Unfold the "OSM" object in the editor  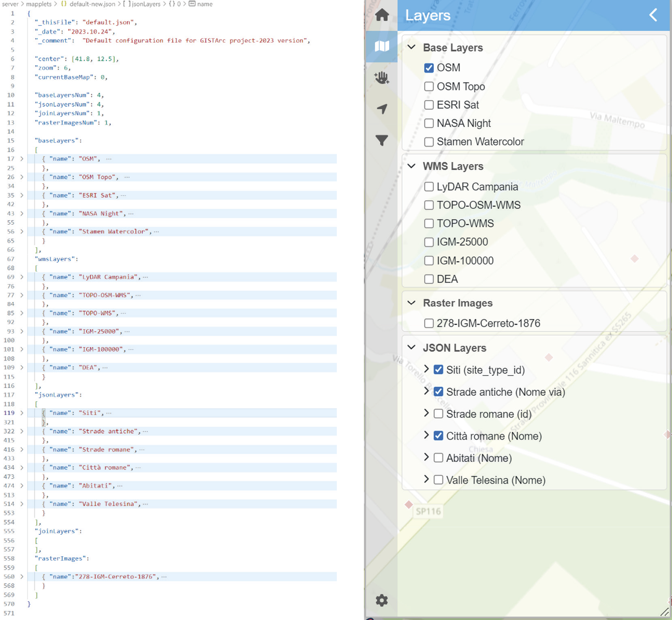click(x=22, y=159)
